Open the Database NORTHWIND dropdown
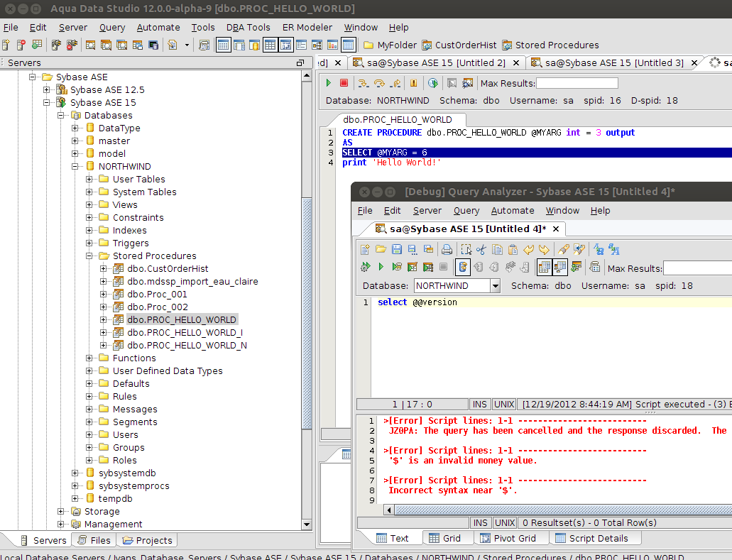 496,285
